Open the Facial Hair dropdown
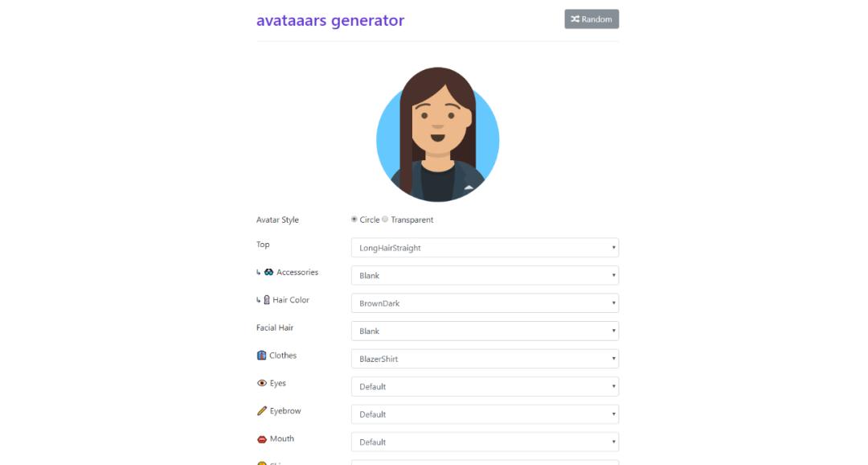The height and width of the screenshot is (465, 868). (x=485, y=331)
